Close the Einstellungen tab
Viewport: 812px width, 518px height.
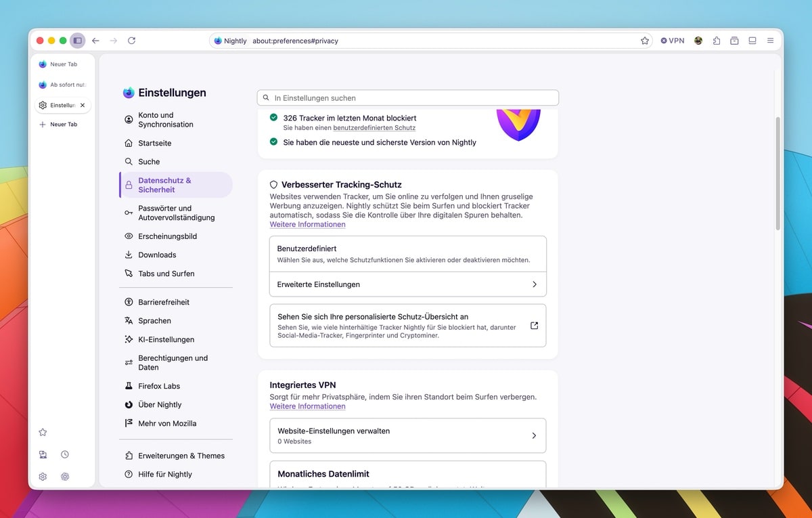point(83,106)
